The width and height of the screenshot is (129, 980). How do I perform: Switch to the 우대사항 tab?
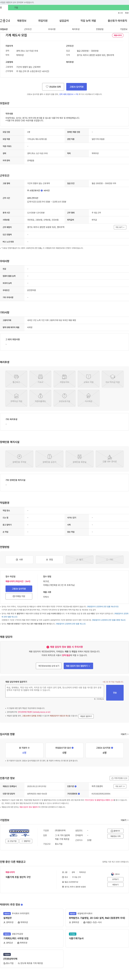click(x=52, y=29)
